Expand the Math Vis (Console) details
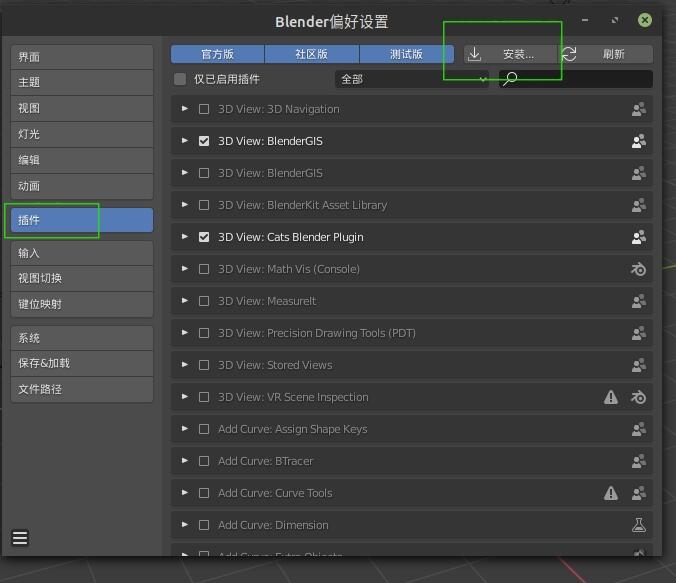Screen dimensions: 676x583 (185, 269)
